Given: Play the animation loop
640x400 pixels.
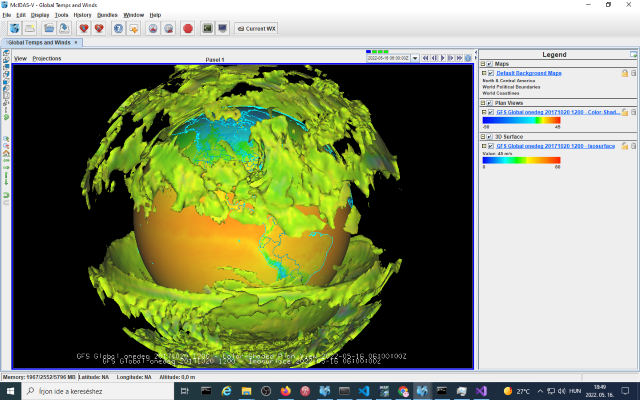Looking at the screenshot, I should click(442, 58).
